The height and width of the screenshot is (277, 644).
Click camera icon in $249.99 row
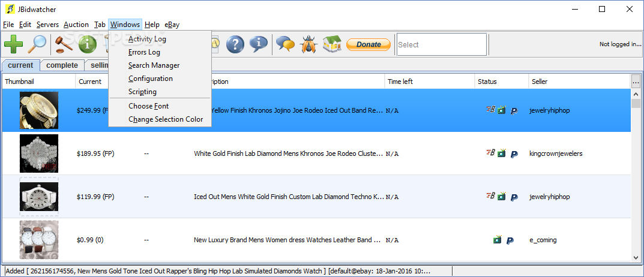coord(502,110)
